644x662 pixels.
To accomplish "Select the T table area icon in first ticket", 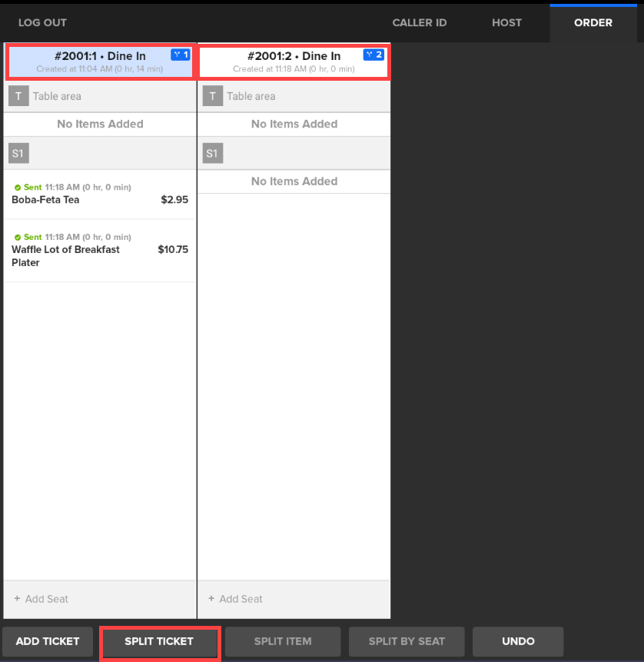I will click(18, 96).
